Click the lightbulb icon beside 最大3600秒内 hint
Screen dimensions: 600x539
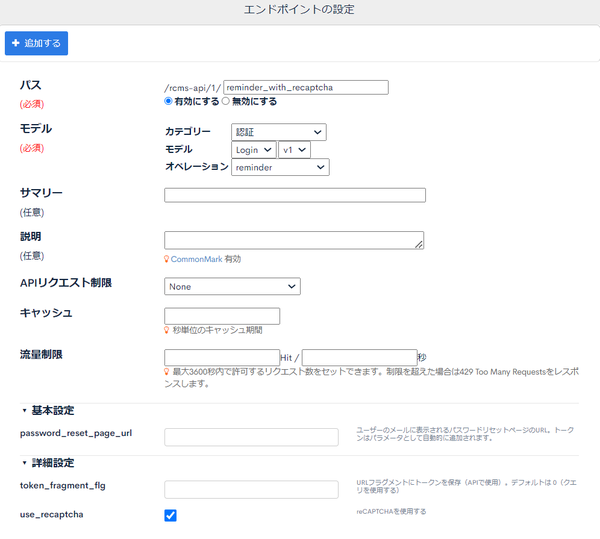[166, 371]
